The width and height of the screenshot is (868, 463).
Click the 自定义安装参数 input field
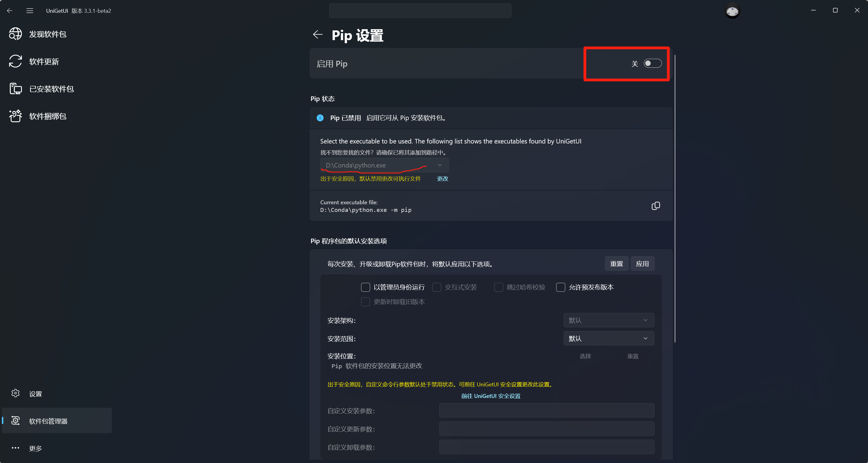pyautogui.click(x=546, y=410)
